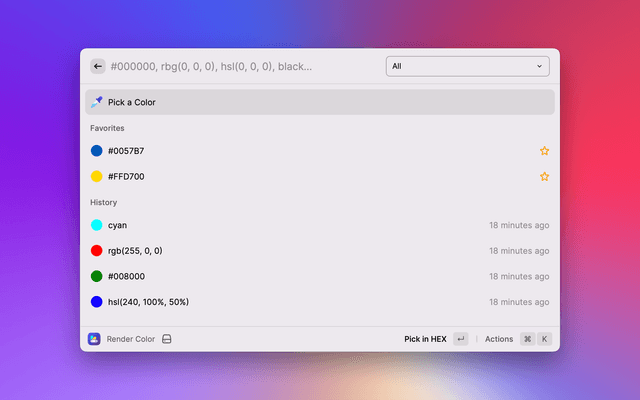Click the K key shortcut icon
The height and width of the screenshot is (400, 640).
click(545, 339)
